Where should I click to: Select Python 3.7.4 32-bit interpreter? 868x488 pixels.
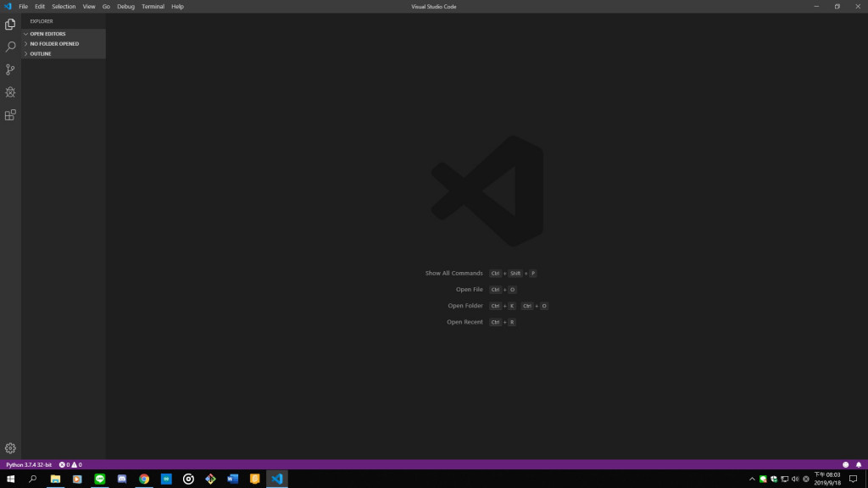[29, 465]
